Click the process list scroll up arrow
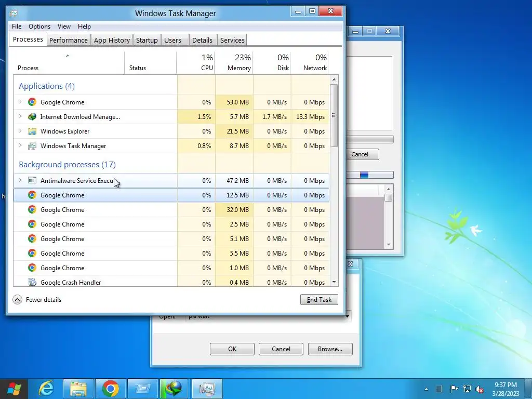The height and width of the screenshot is (399, 532). [334, 79]
